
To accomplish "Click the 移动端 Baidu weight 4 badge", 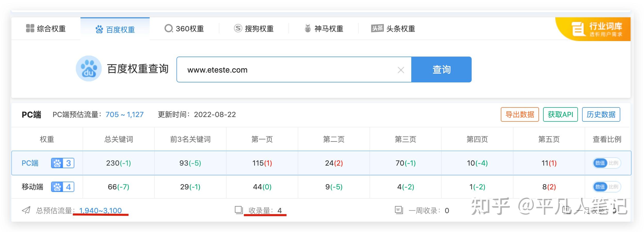I will (63, 187).
